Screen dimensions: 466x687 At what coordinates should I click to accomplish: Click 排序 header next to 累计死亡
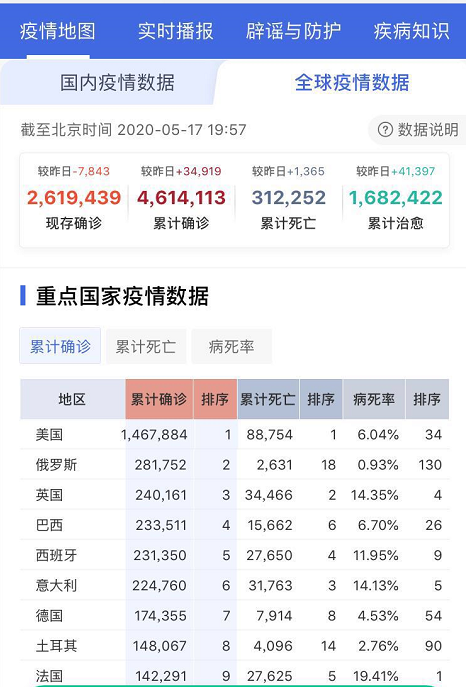click(321, 399)
